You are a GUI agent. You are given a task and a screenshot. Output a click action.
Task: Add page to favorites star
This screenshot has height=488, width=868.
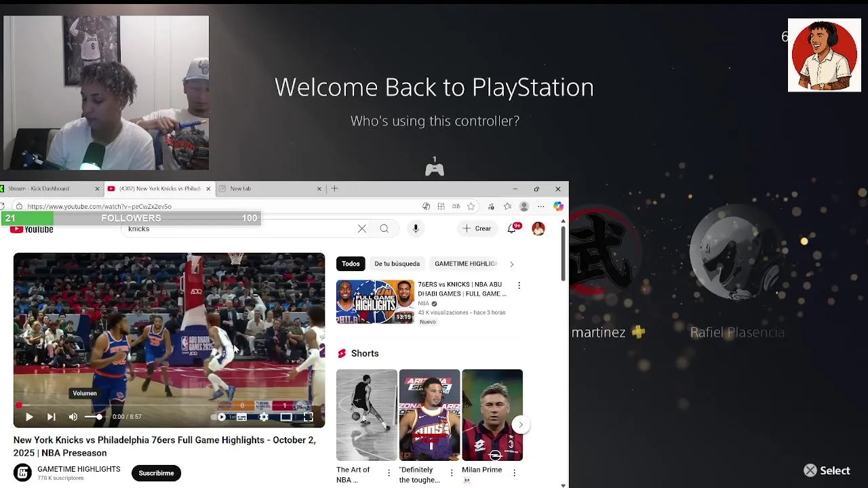(x=471, y=206)
